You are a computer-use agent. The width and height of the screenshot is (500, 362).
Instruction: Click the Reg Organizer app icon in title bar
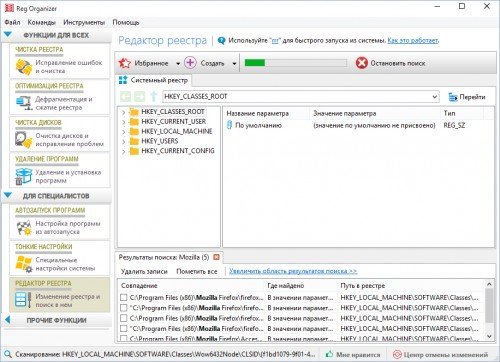(x=9, y=8)
